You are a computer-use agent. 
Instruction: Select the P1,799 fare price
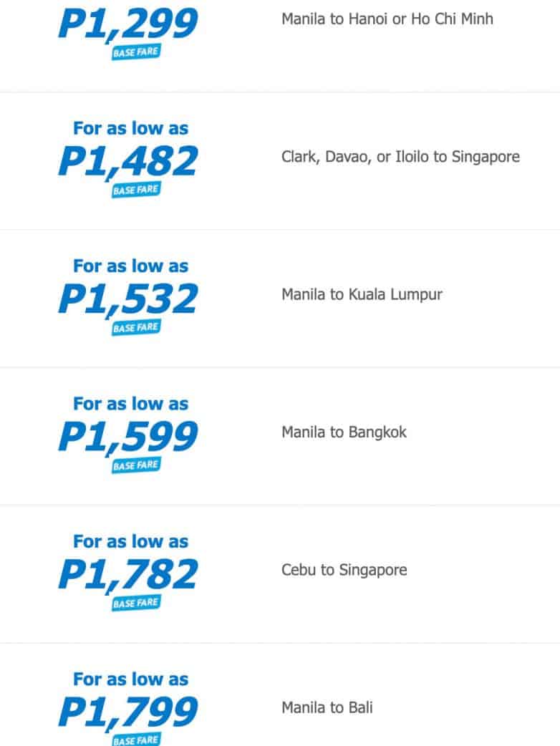click(127, 712)
